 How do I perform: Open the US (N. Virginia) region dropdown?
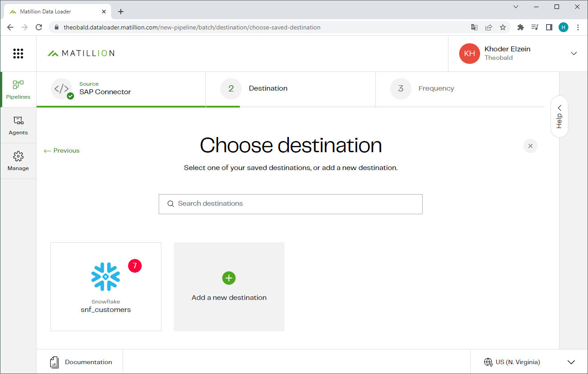pyautogui.click(x=529, y=362)
